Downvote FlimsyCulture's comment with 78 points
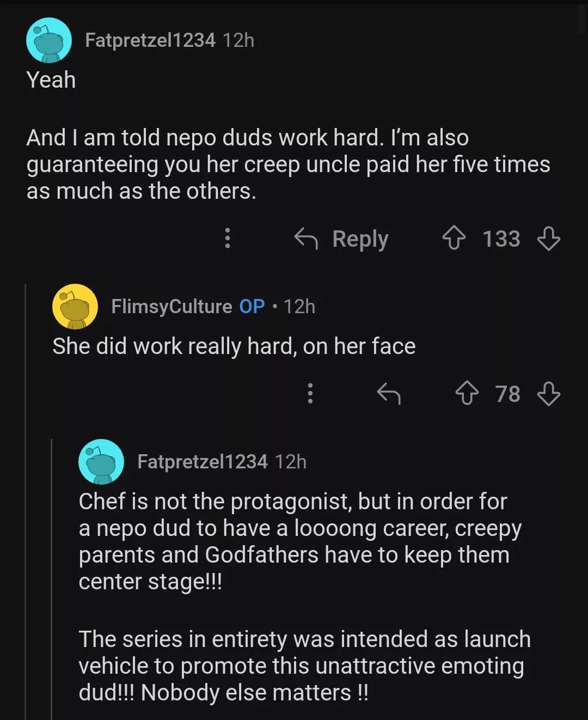 [548, 393]
